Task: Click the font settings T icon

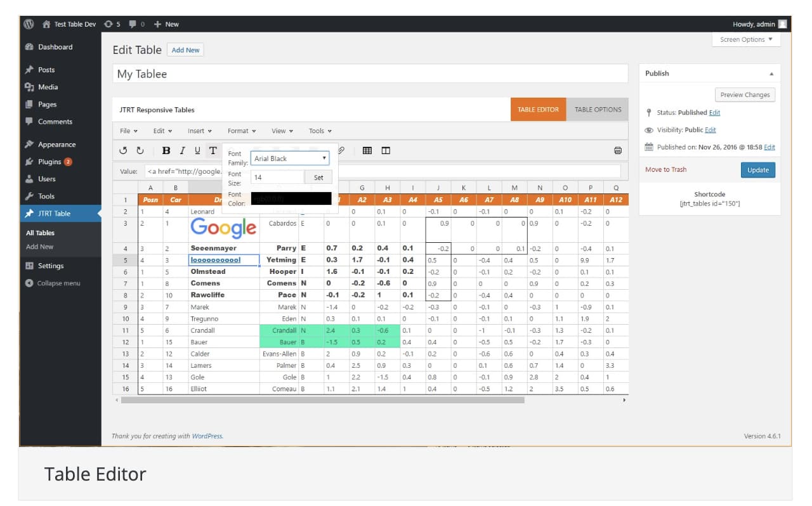Action: 213,150
